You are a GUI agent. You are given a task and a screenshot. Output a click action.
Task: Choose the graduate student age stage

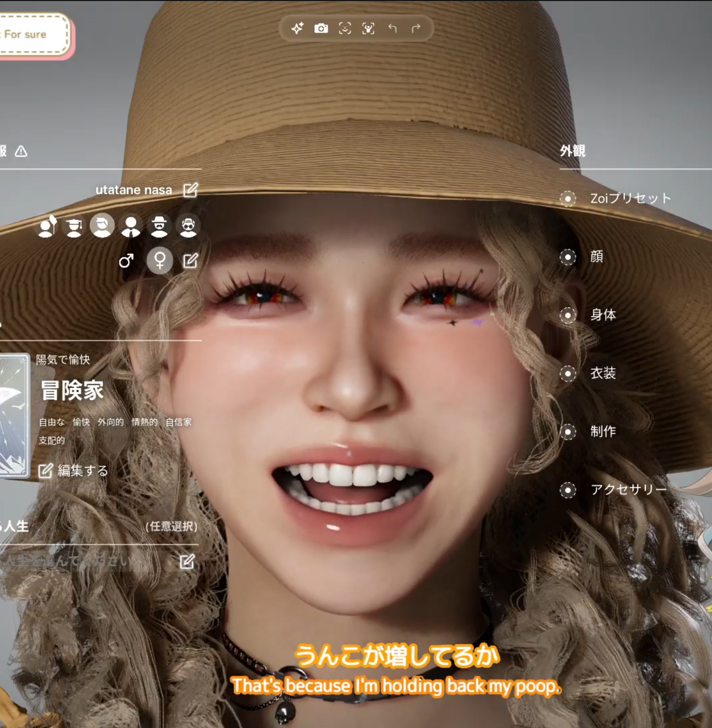click(x=74, y=226)
